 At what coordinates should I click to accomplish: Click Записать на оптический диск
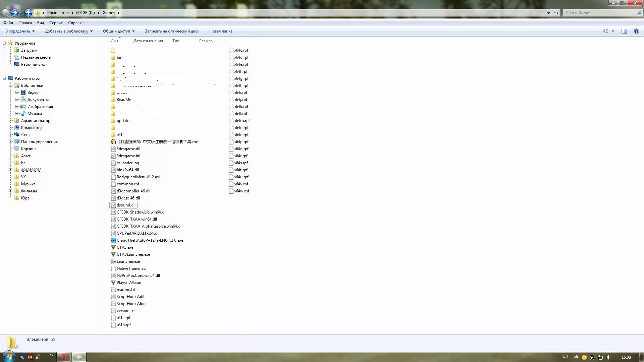(172, 31)
